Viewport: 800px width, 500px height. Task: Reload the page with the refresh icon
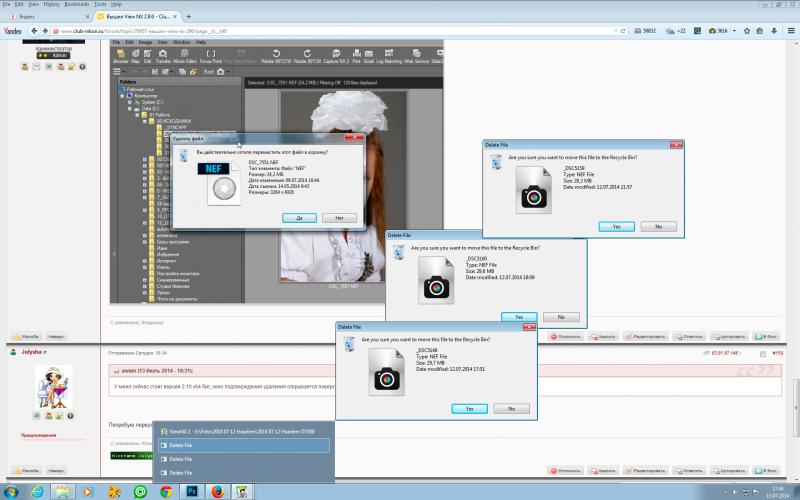623,31
